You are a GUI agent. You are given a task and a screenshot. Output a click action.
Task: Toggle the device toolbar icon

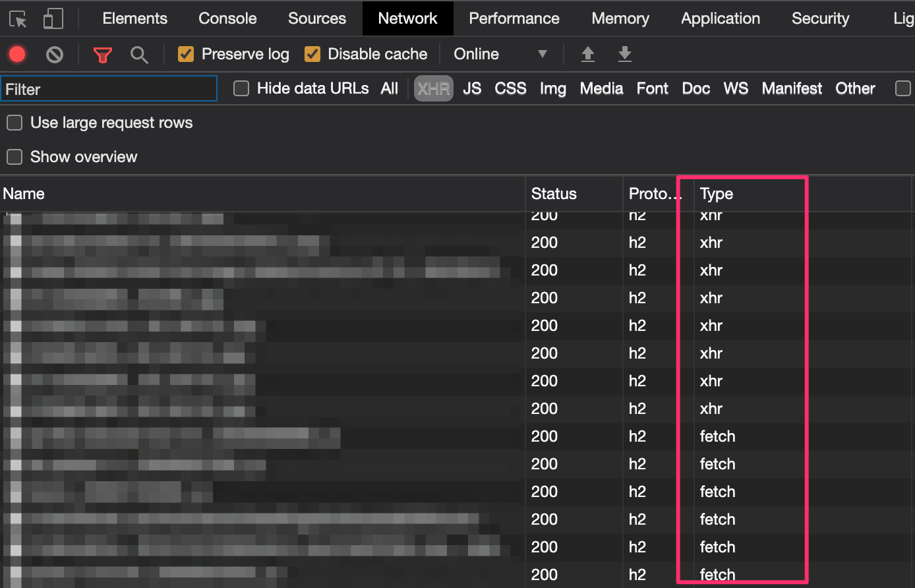[x=53, y=19]
